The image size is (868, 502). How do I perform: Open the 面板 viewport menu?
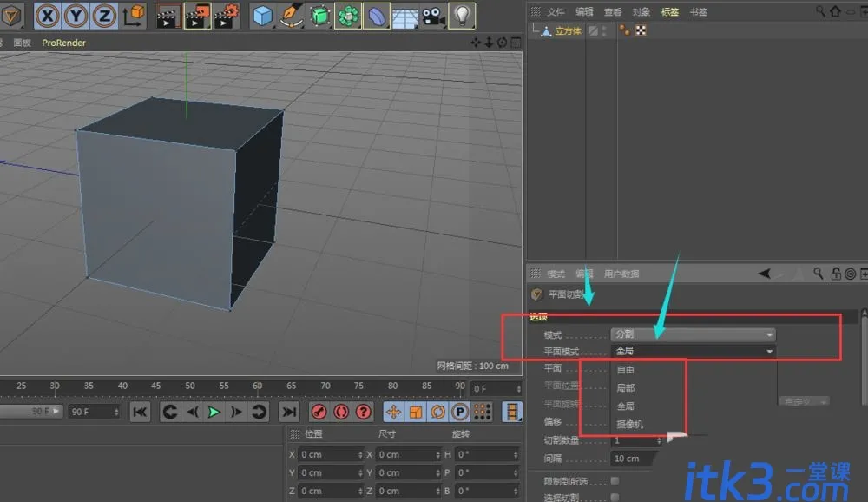click(23, 43)
